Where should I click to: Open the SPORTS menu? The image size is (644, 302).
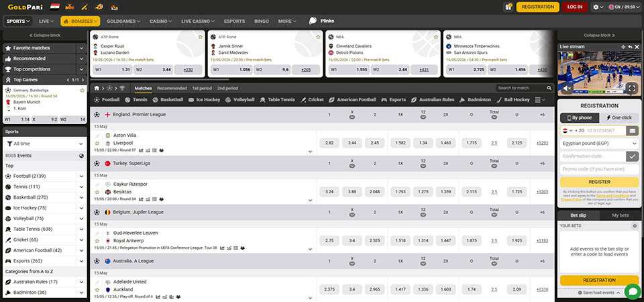click(18, 21)
